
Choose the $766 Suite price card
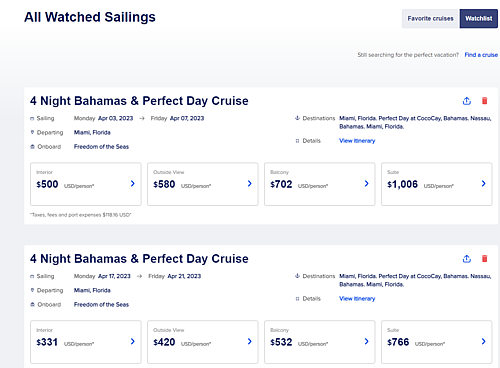coord(437,342)
